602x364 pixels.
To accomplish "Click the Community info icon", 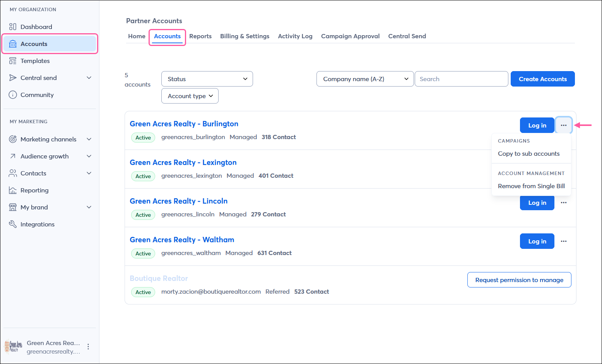I will 13,95.
